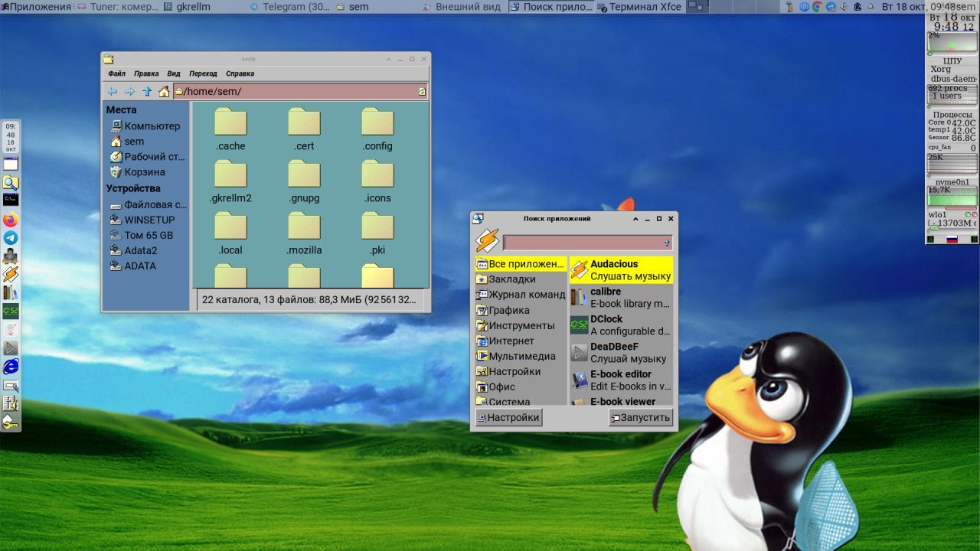Open the notification bell in the tray

coord(869,7)
